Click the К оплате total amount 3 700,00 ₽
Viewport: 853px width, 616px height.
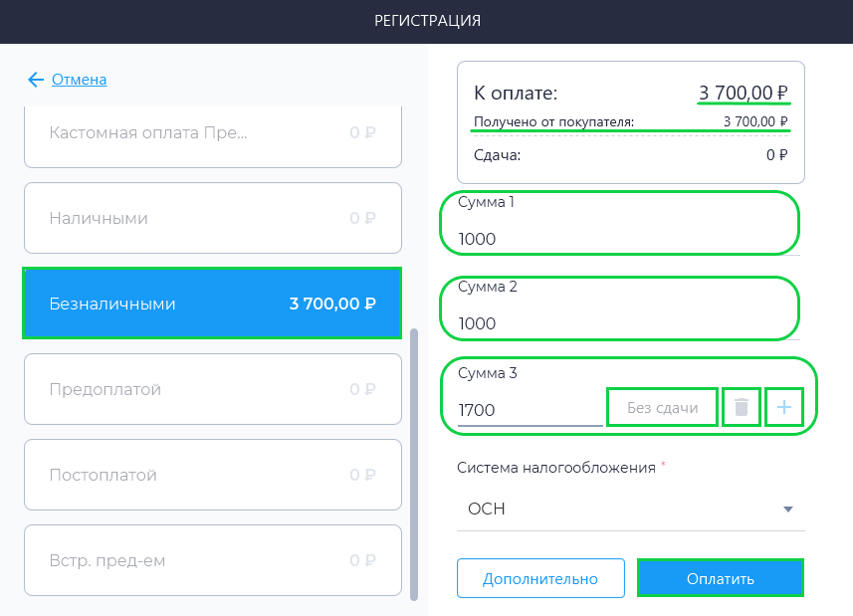[744, 93]
